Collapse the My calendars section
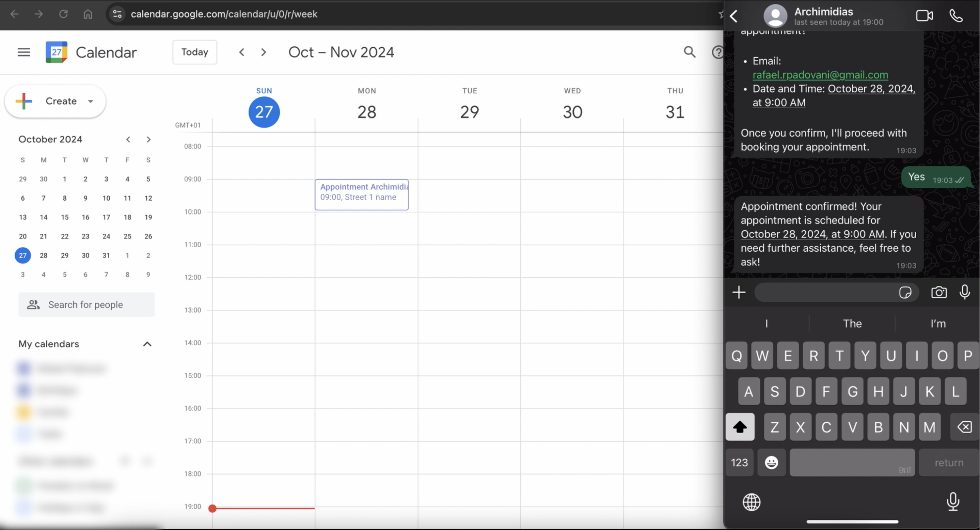This screenshot has width=980, height=530. point(147,344)
